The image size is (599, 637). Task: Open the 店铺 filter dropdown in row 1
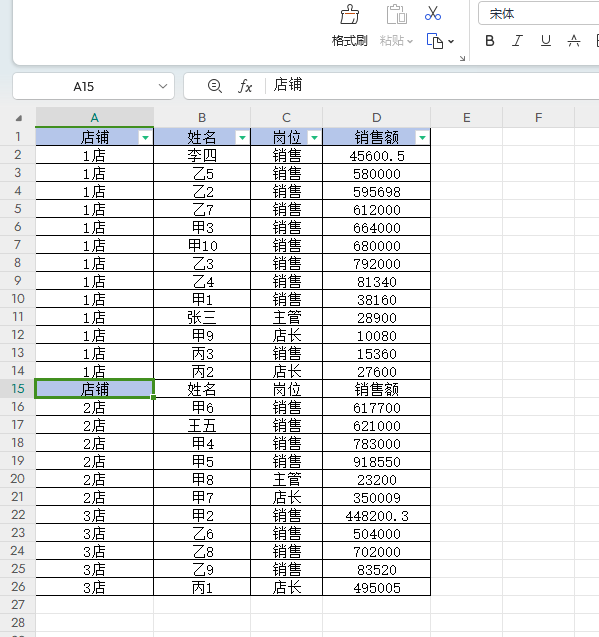145,138
